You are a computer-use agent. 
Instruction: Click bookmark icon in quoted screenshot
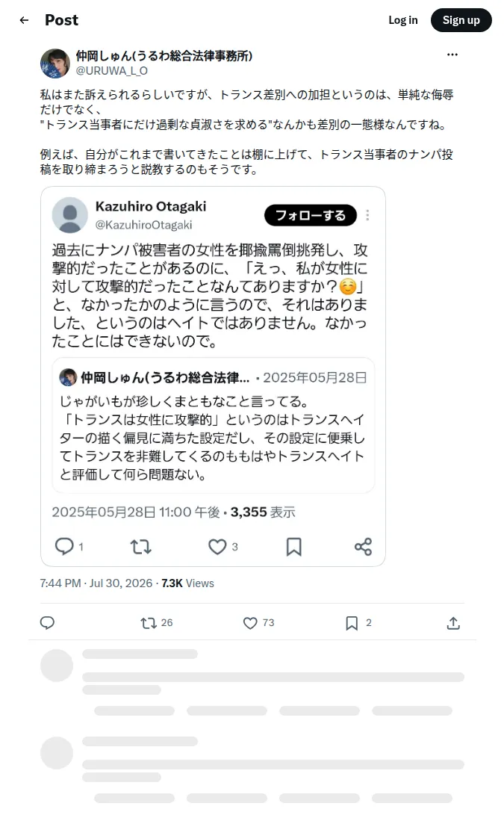tap(294, 546)
